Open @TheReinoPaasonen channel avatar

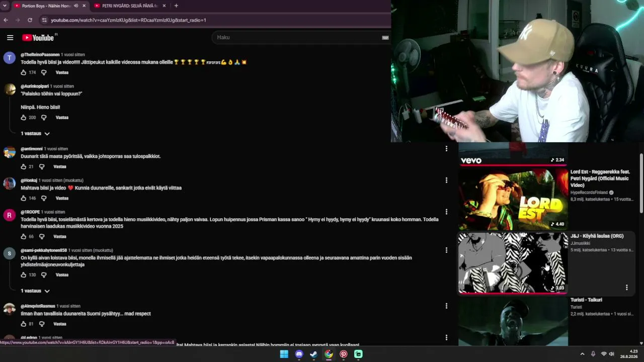[x=10, y=58]
